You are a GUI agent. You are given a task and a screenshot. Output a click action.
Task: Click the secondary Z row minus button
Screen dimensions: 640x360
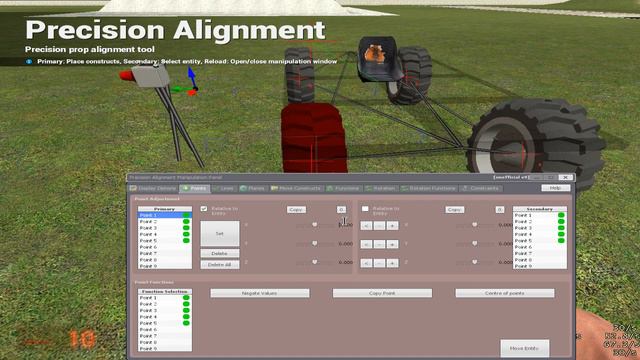pos(379,263)
